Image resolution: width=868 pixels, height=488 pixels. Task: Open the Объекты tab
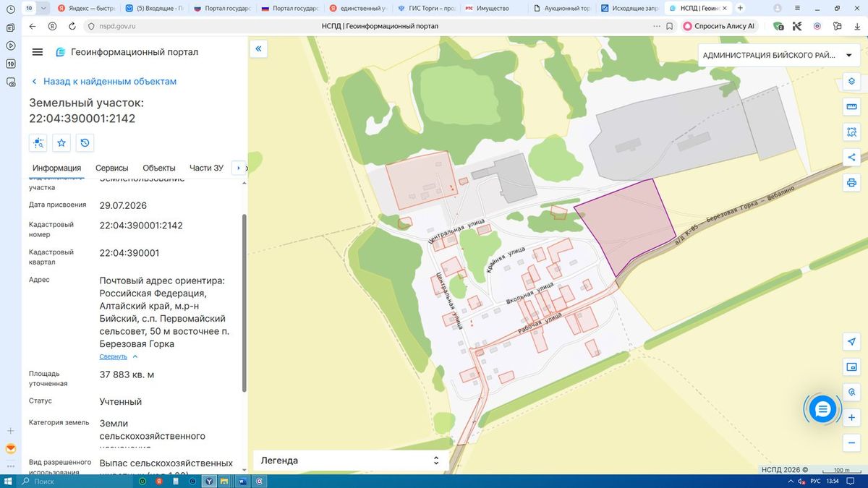click(159, 168)
